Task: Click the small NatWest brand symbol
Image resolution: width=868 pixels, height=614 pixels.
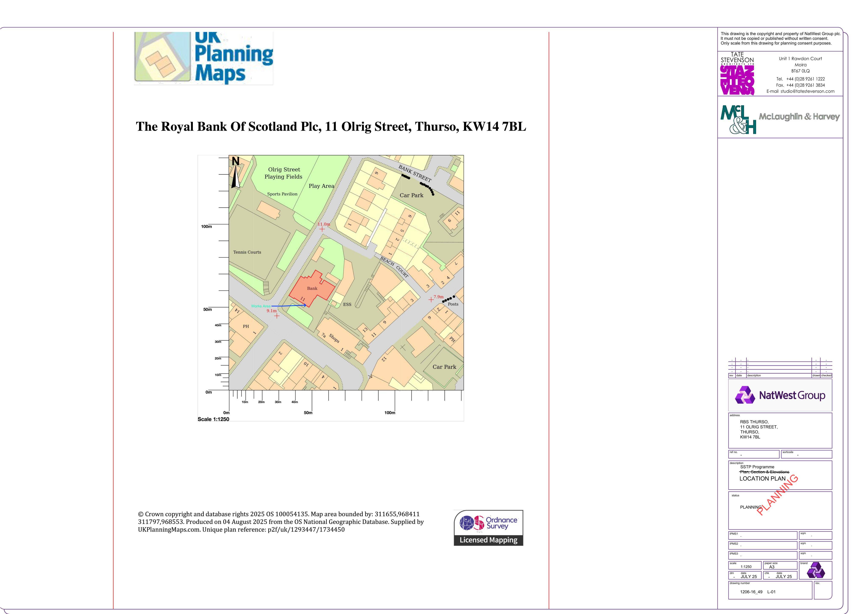Action: [x=816, y=570]
